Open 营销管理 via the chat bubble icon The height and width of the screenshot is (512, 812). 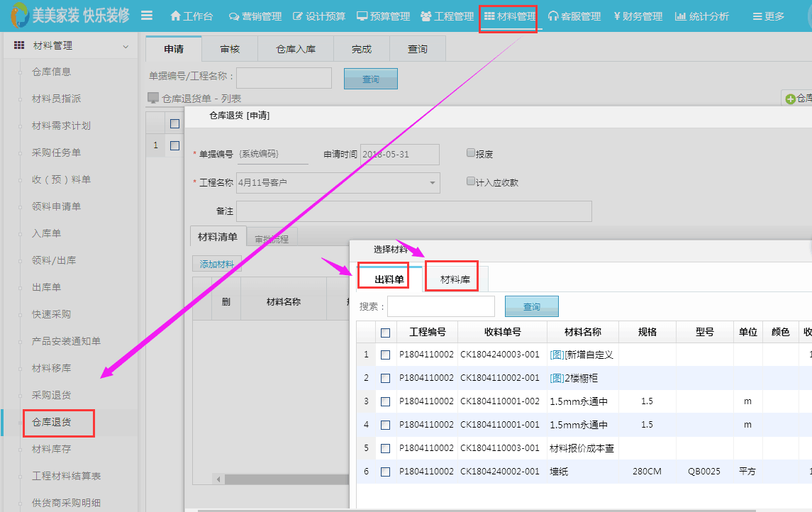234,15
